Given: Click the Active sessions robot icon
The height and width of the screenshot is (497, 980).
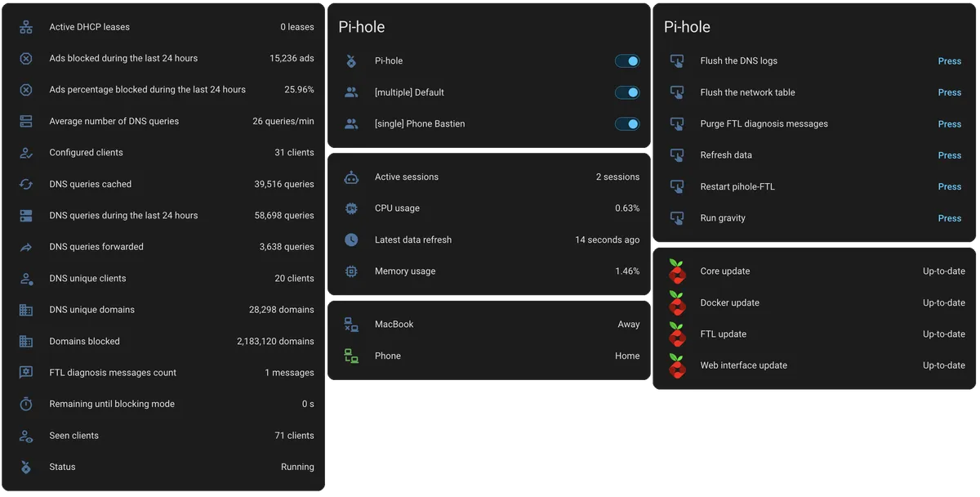Looking at the screenshot, I should pyautogui.click(x=351, y=177).
